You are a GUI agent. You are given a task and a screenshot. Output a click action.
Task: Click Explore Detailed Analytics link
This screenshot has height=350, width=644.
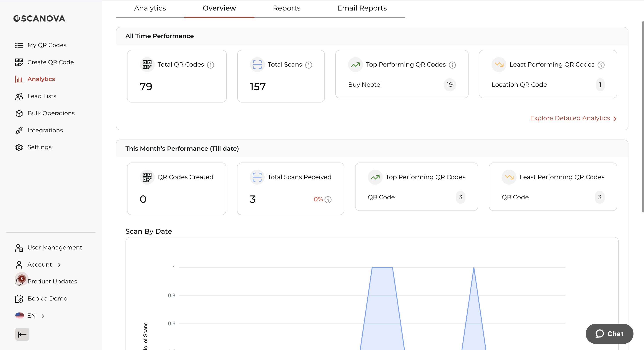[570, 118]
